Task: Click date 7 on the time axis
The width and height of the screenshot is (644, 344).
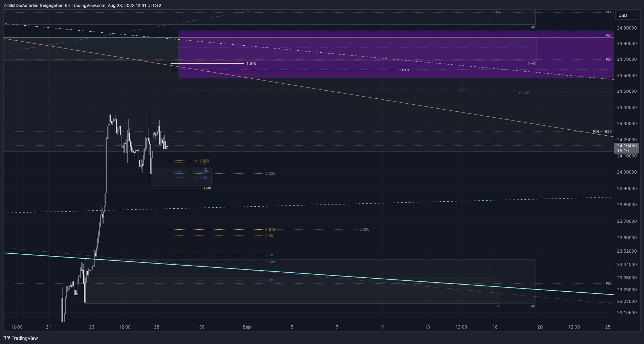Action: coord(337,327)
